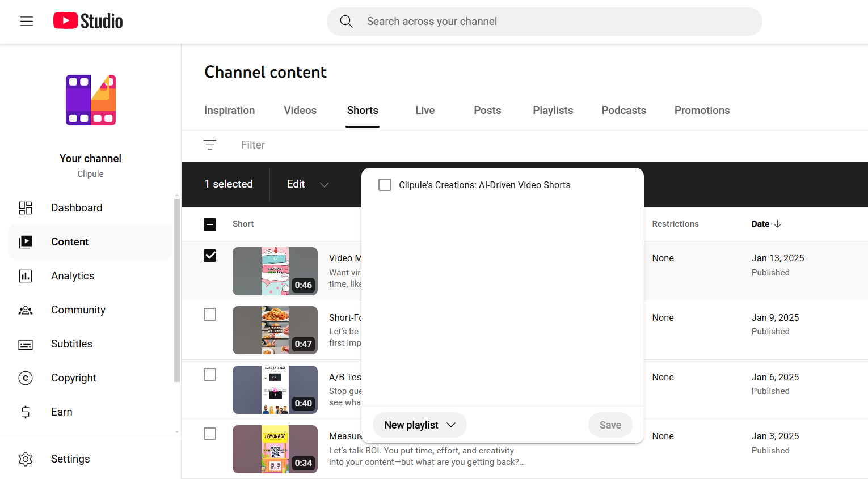The height and width of the screenshot is (479, 868).
Task: Click the Subtitles icon in sidebar
Action: [26, 344]
